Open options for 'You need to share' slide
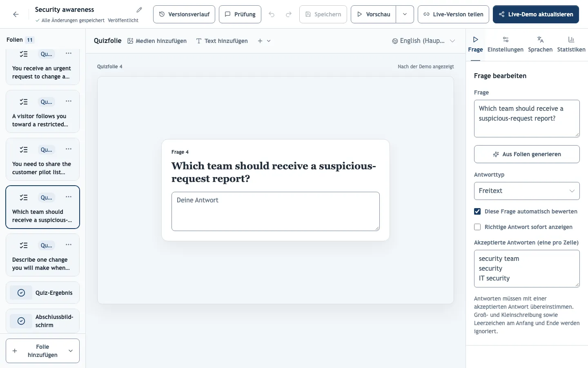The image size is (588, 368). [x=69, y=149]
